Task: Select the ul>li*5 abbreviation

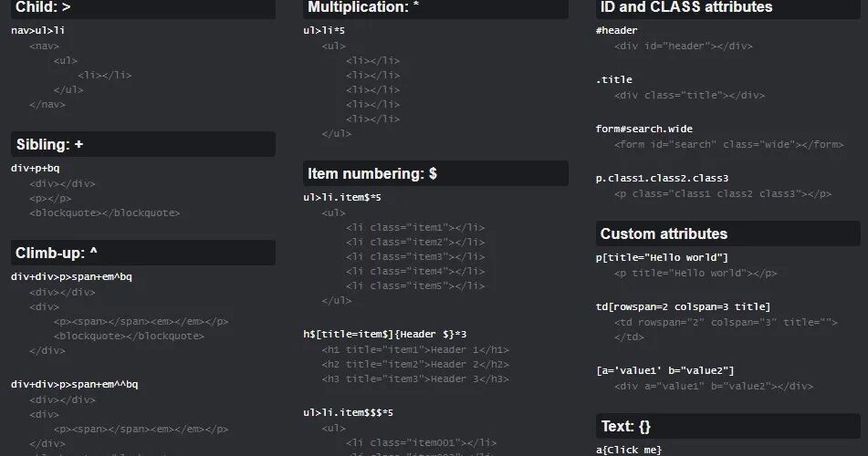Action: 324,30
